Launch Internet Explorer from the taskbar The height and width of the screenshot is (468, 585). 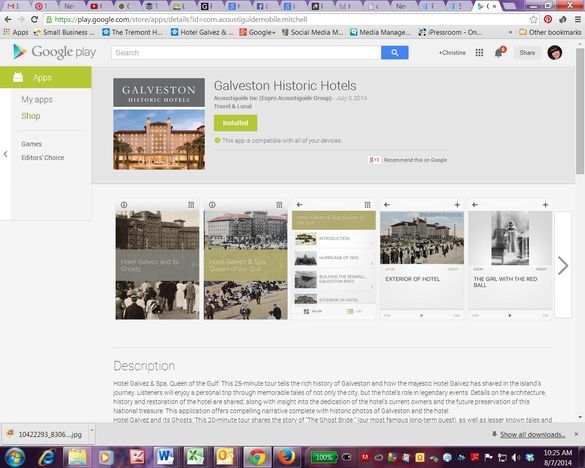[x=47, y=457]
